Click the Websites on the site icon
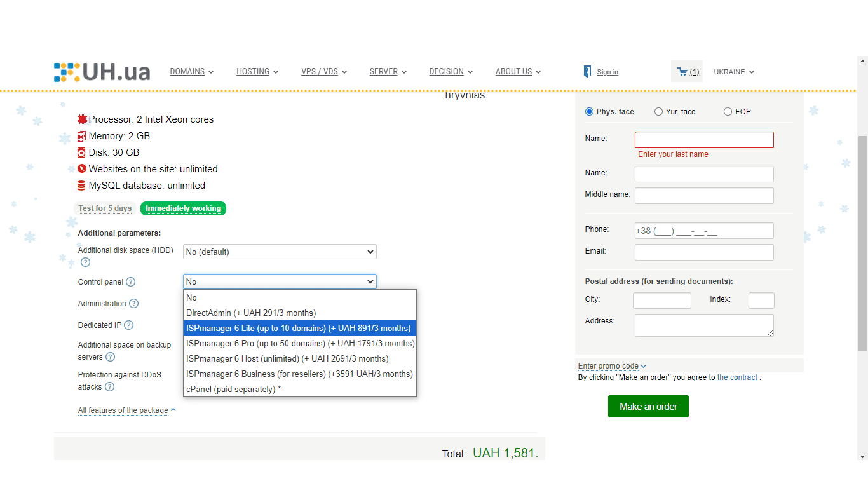Screen dimensions: 868x488 (x=81, y=169)
